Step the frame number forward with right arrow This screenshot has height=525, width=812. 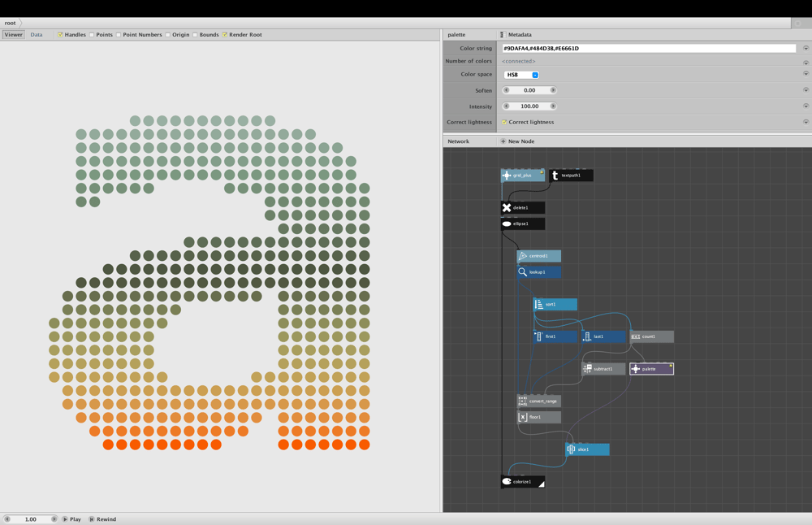click(x=54, y=518)
